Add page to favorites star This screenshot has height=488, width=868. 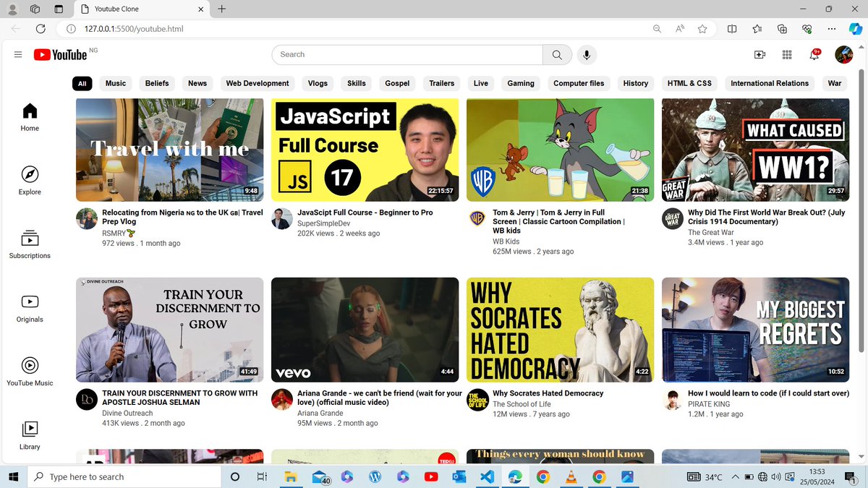(x=702, y=29)
